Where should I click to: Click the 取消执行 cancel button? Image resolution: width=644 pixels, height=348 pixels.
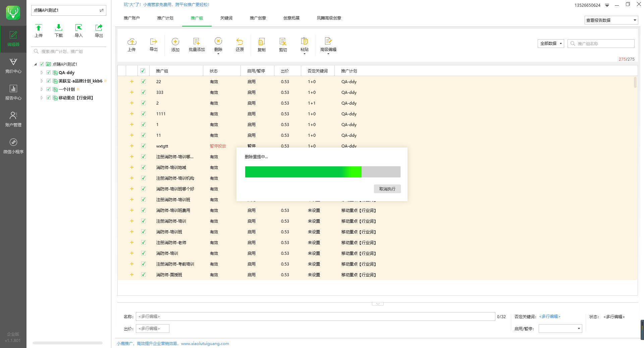pos(387,189)
